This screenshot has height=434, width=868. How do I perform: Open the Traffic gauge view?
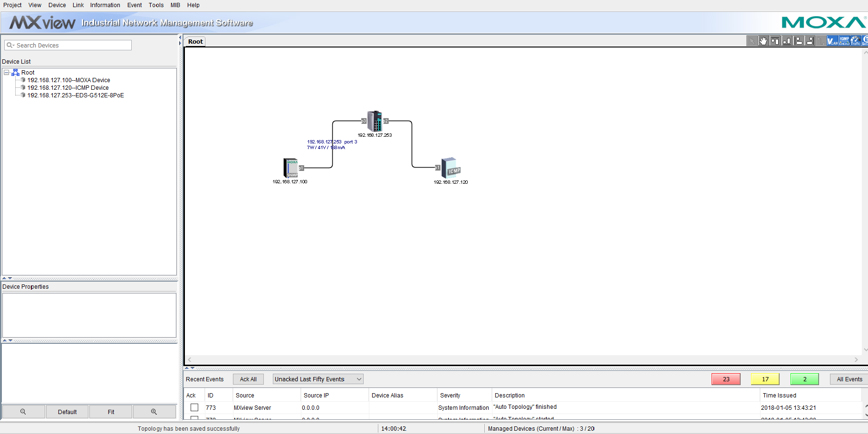[x=856, y=41]
